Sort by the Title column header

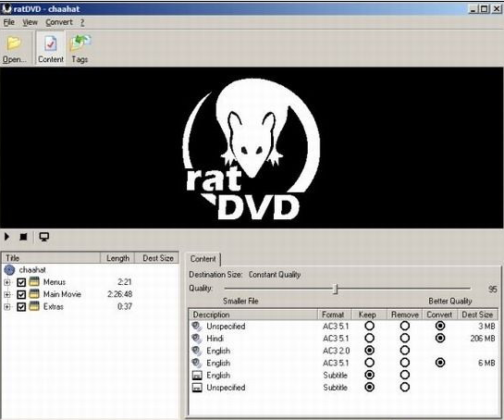click(52, 258)
